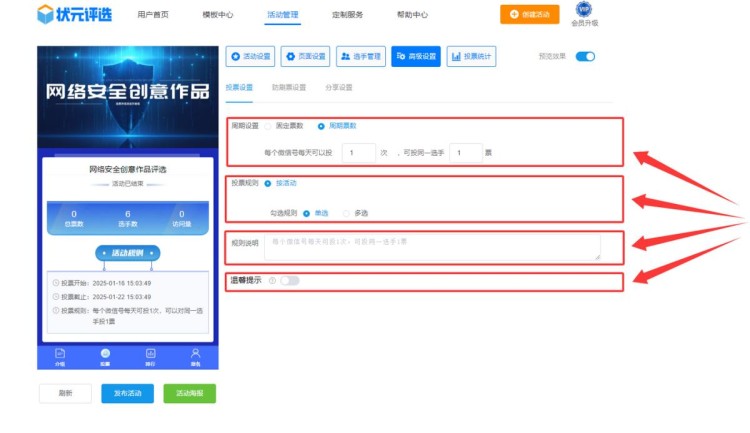The image size is (750, 433).
Task: Click the daily vote count input field
Action: (x=358, y=153)
